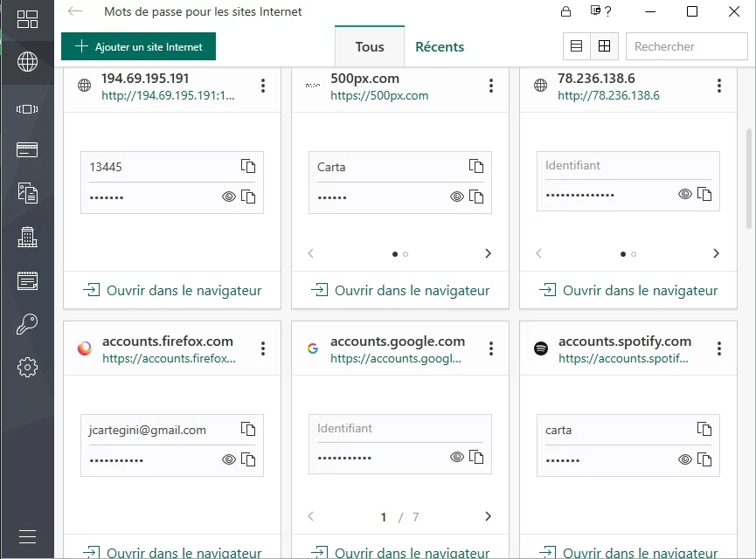Image resolution: width=756 pixels, height=559 pixels.
Task: Open the three-dot menu for 78.236.138.6
Action: 719,86
